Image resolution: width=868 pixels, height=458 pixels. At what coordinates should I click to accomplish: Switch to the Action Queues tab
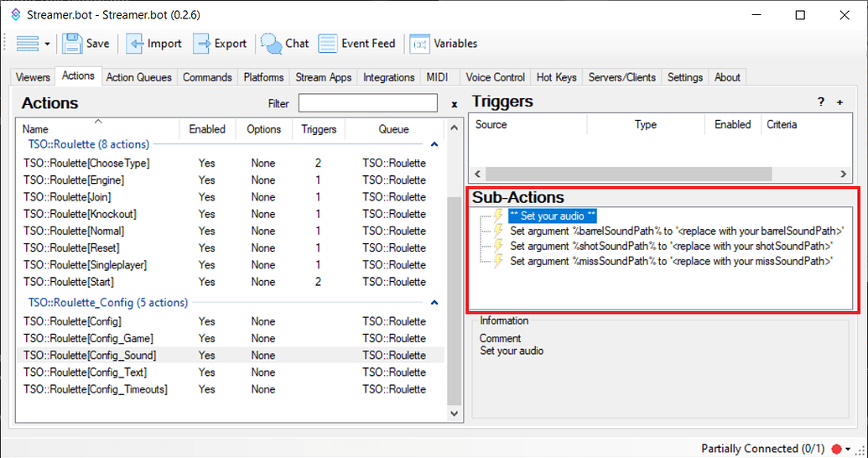point(139,77)
